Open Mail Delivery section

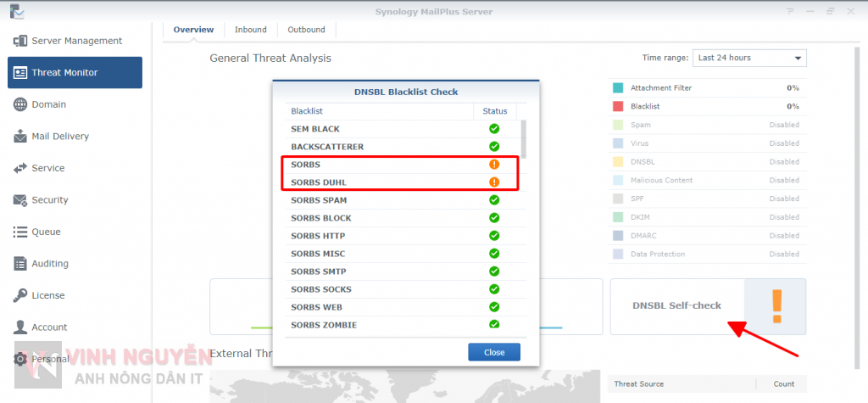(59, 137)
